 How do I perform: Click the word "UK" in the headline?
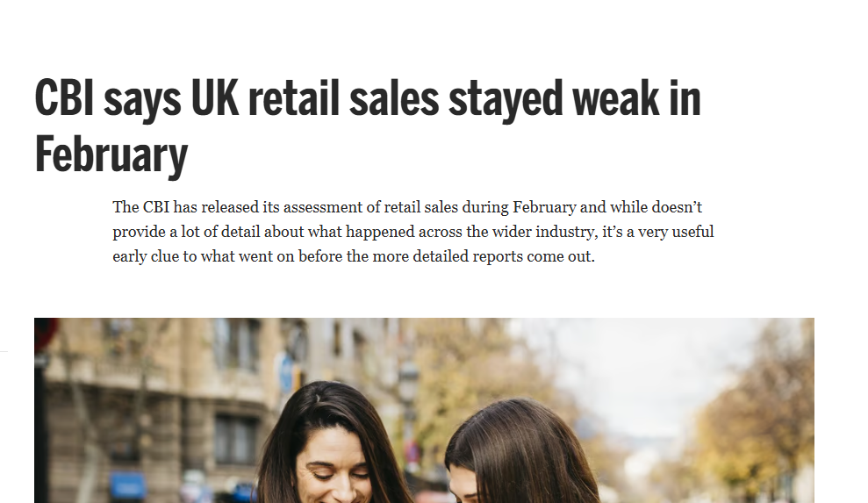[213, 99]
